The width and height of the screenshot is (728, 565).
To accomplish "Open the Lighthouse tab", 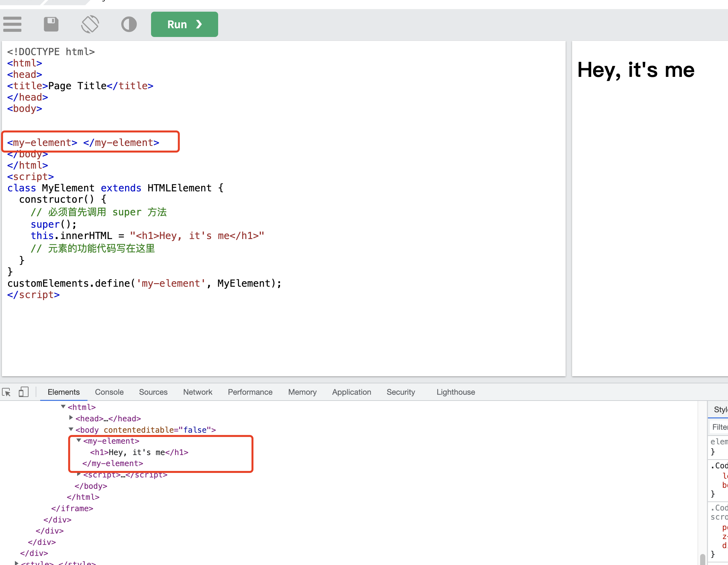I will coord(456,392).
